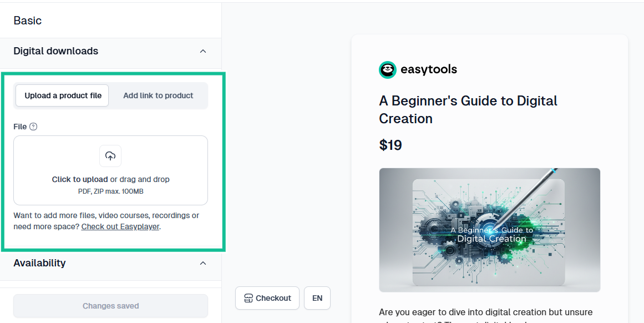Open the Checkout preview

[267, 298]
